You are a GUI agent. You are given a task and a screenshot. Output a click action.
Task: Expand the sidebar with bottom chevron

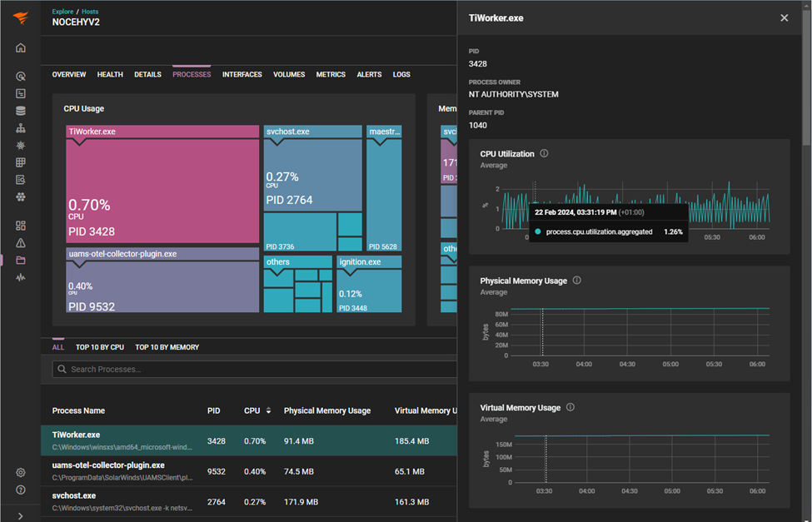pos(21,516)
